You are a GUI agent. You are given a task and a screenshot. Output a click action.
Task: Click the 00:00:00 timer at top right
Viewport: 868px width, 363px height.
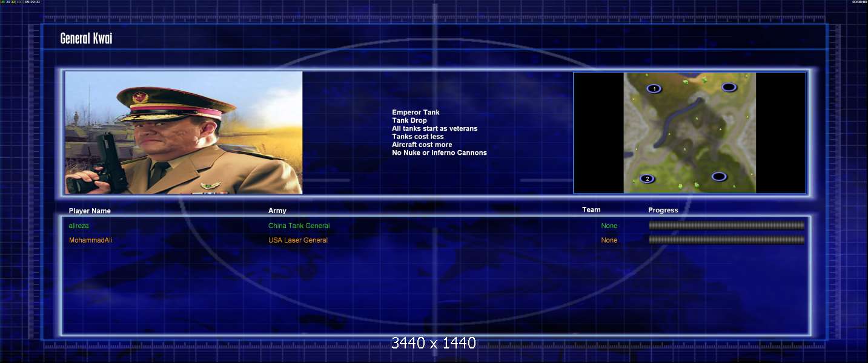point(860,2)
